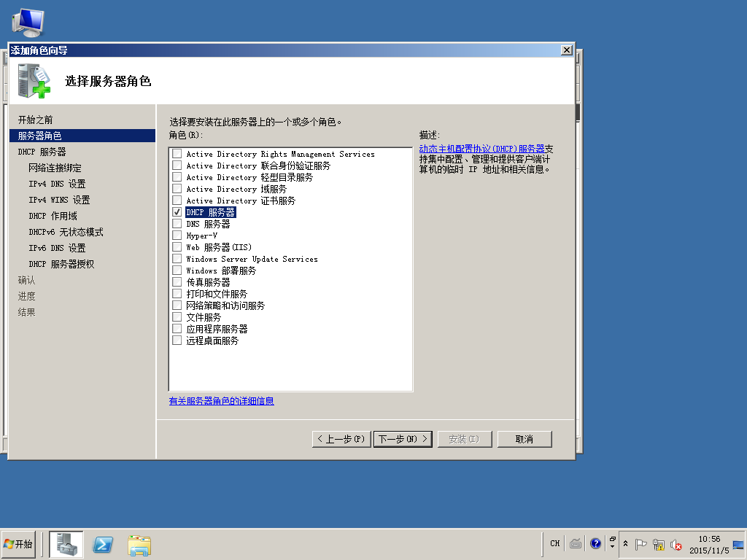This screenshot has height=560, width=747.
Task: Open DHCP 服务器授权 wizard step
Action: click(x=61, y=264)
